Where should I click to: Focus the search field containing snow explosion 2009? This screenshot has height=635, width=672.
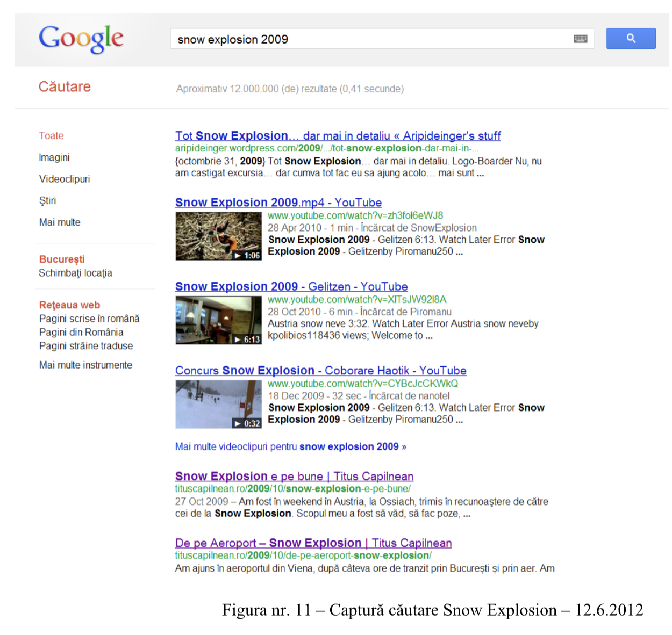382,39
